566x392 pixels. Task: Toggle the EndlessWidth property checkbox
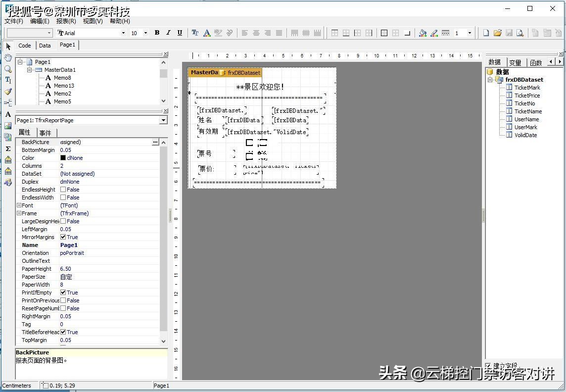(64, 197)
